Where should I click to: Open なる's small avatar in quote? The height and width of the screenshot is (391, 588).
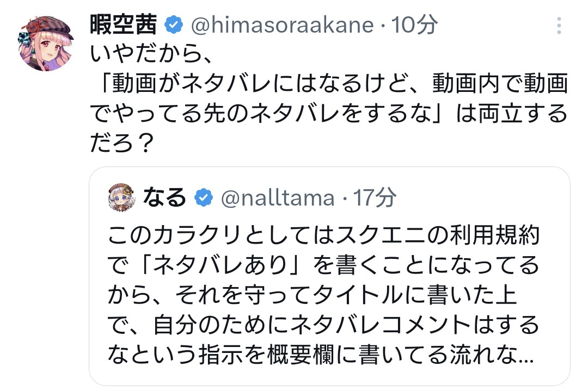point(121,198)
